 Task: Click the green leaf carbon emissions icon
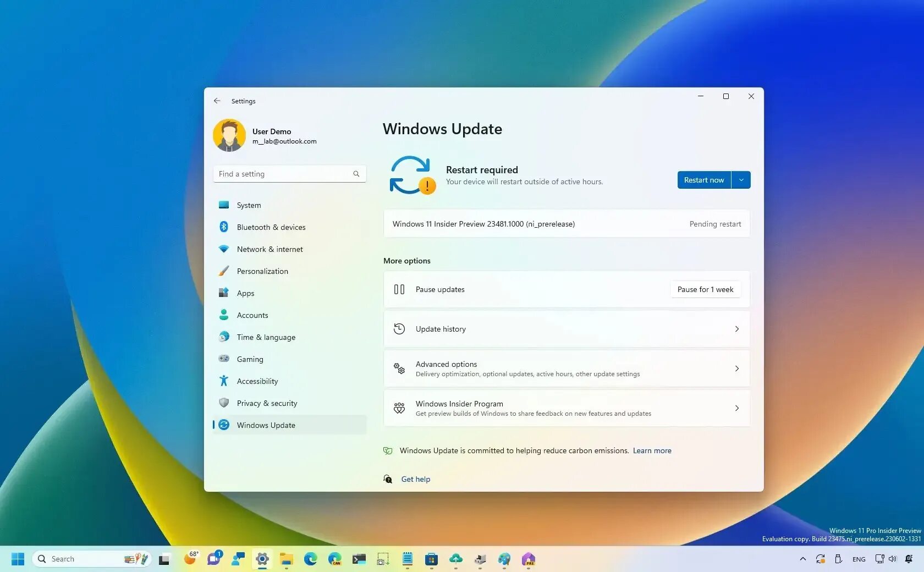click(x=388, y=450)
